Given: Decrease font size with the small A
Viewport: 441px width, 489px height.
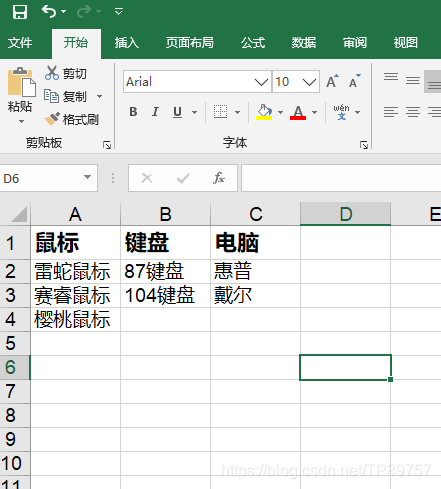Looking at the screenshot, I should [355, 81].
